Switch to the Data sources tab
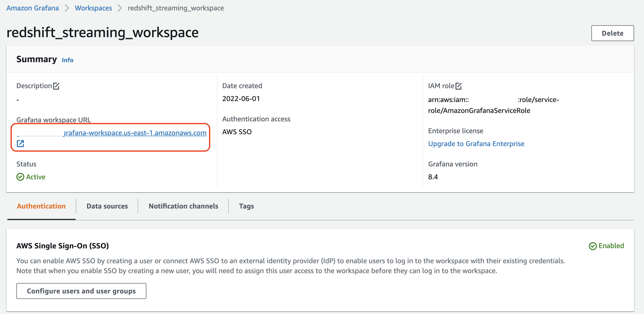Viewport: 644px width, 314px height. 107,206
